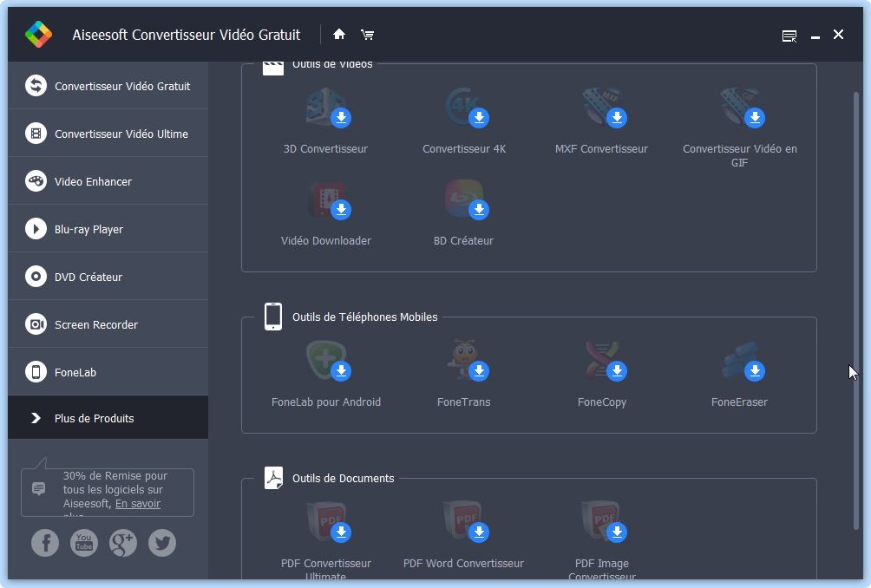Select Convertisseur Vidéo Ultime in sidebar
This screenshot has height=588, width=871.
click(108, 134)
